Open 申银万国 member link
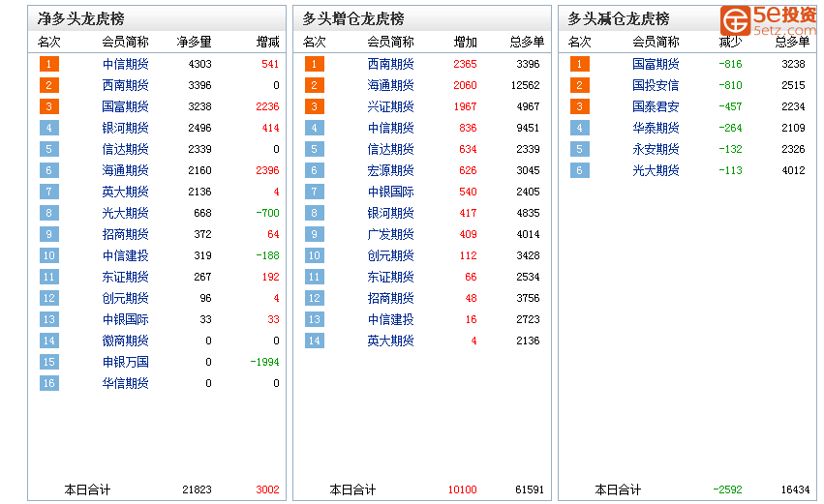824x504 pixels. tap(125, 362)
